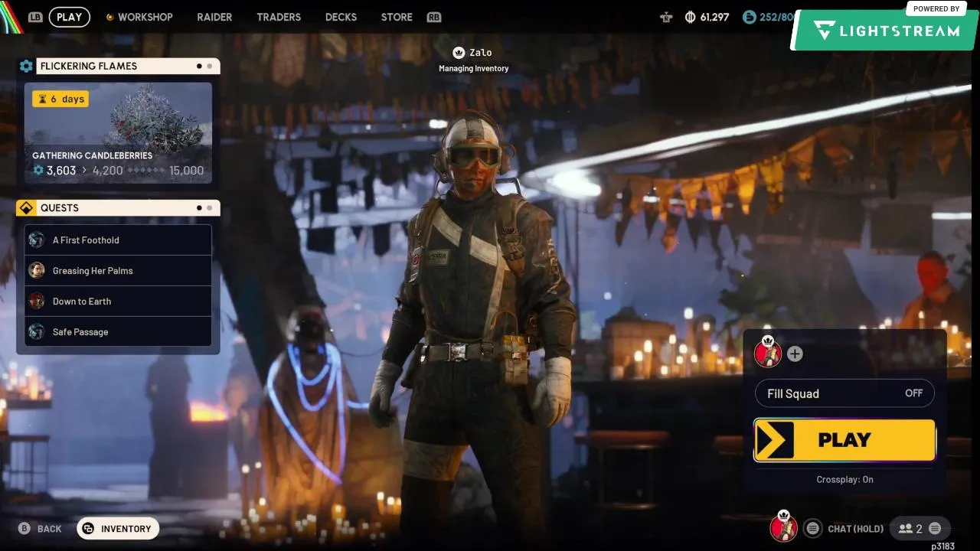980x551 pixels.
Task: Click the RB bumper icon
Action: coord(434,17)
